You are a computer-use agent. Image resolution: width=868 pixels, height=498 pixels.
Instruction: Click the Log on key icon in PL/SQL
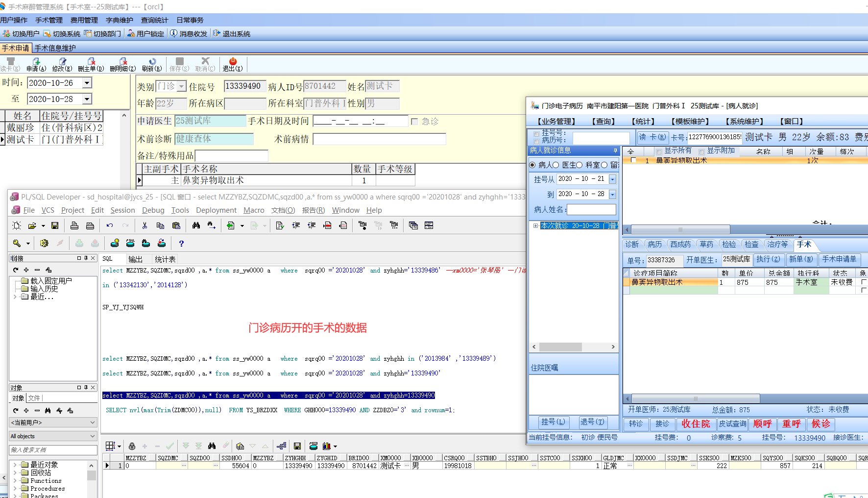coord(17,243)
